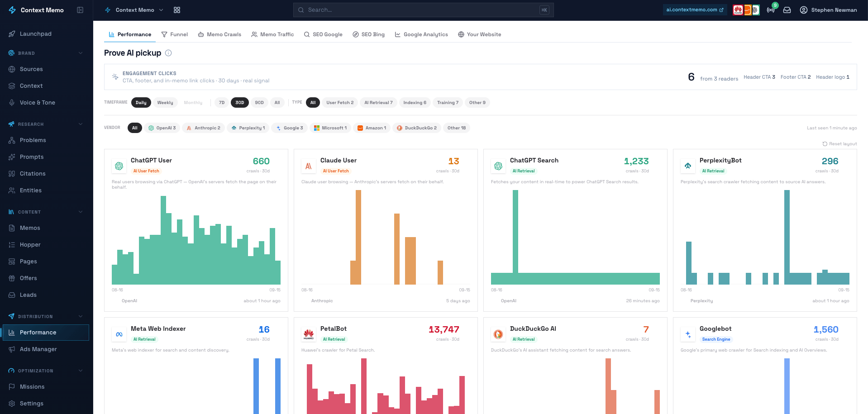Click the Huawei logo in the top bar

tap(738, 10)
